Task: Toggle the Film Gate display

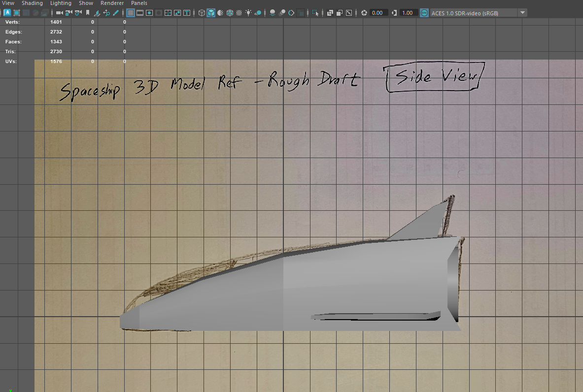Action: pyautogui.click(x=140, y=13)
